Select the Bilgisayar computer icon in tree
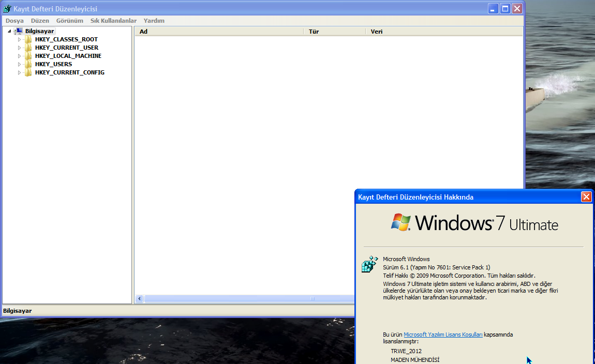Image resolution: width=595 pixels, height=364 pixels. click(19, 31)
